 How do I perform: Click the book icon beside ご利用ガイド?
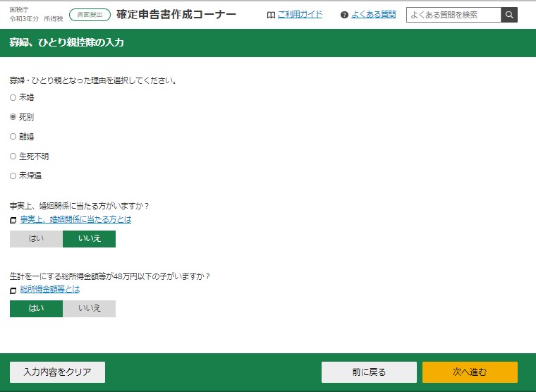pos(271,15)
